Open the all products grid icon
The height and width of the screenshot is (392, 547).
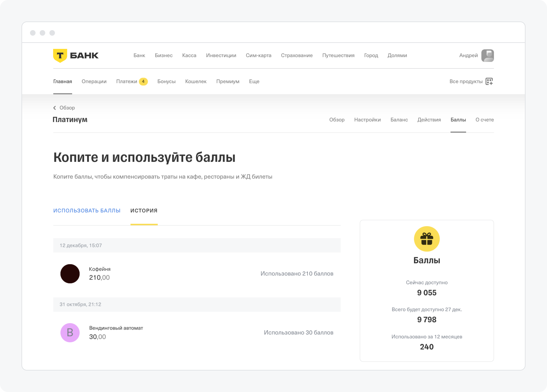pos(489,81)
